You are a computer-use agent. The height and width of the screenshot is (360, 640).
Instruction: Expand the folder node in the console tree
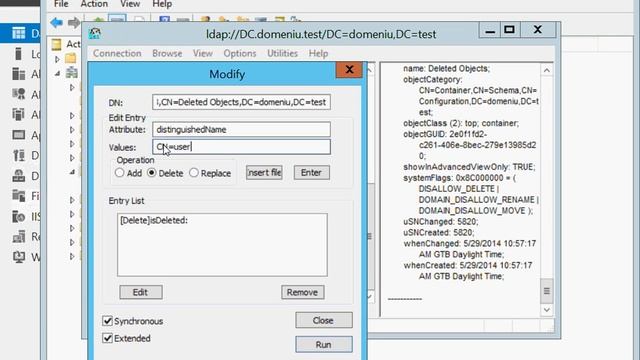point(57,59)
